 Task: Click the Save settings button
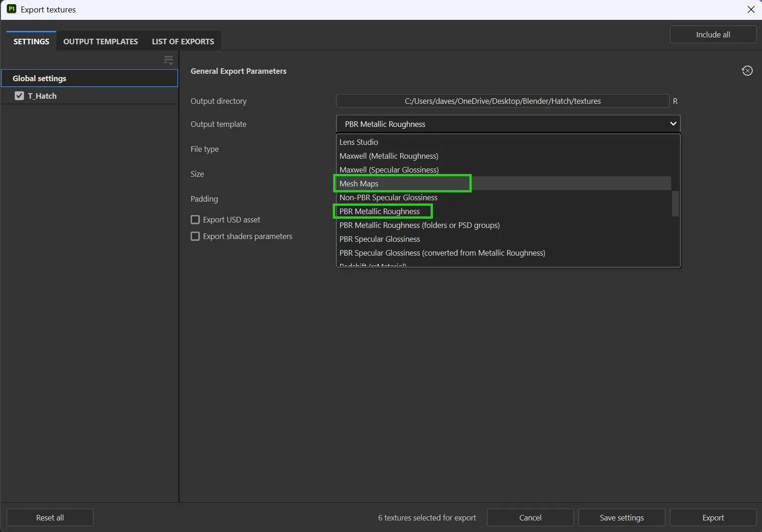coord(622,518)
